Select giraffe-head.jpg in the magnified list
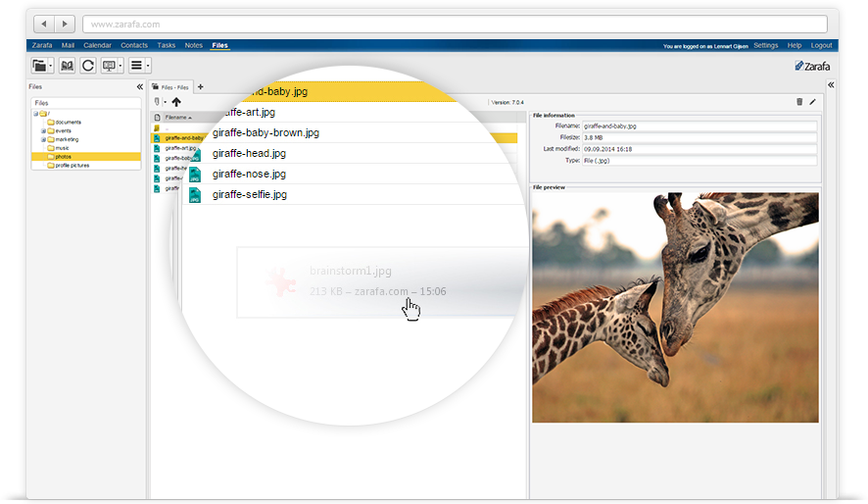 pyautogui.click(x=249, y=153)
